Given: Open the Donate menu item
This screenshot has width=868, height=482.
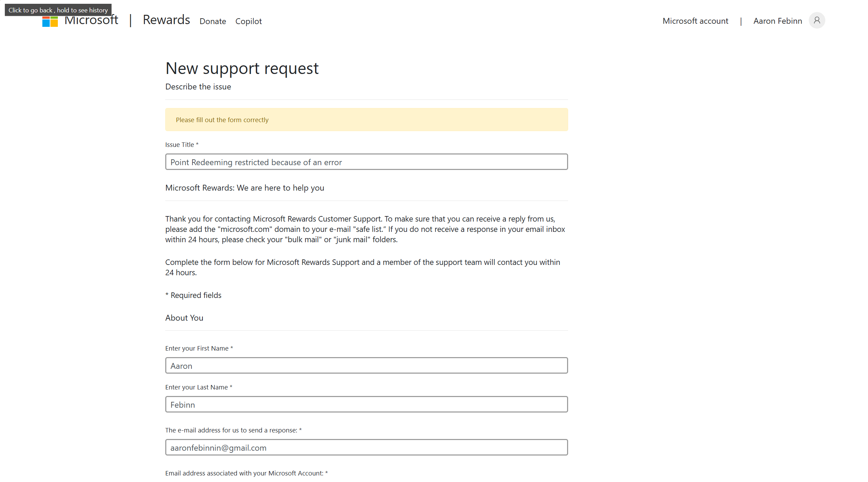Looking at the screenshot, I should point(212,21).
